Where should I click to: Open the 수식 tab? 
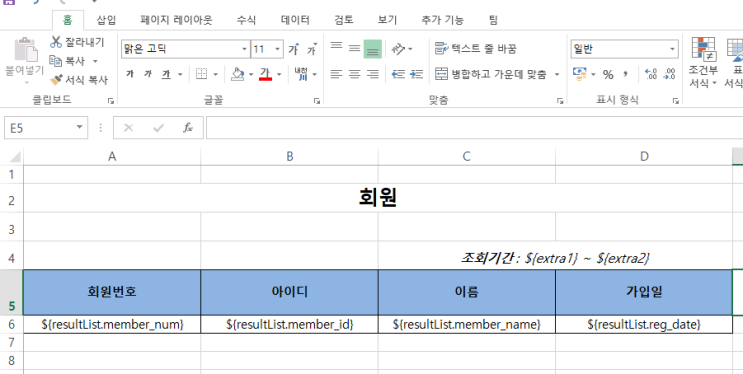tap(246, 20)
